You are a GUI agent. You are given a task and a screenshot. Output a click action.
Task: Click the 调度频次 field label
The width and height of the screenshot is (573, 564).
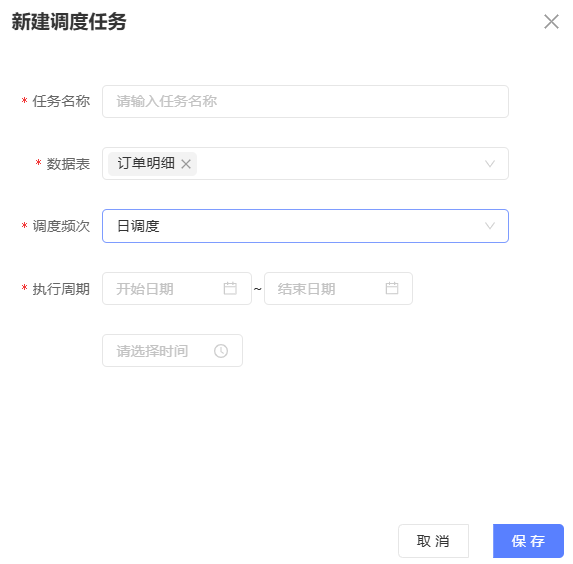(x=61, y=226)
